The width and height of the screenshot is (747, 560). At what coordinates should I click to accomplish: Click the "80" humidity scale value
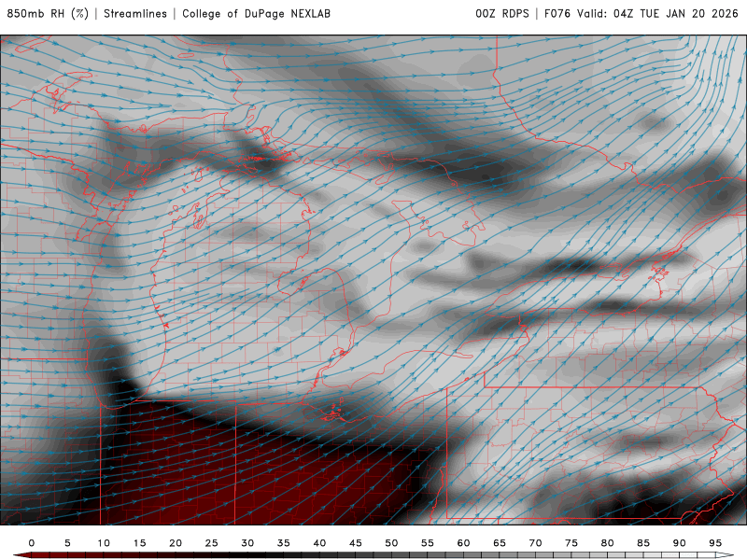tap(608, 543)
